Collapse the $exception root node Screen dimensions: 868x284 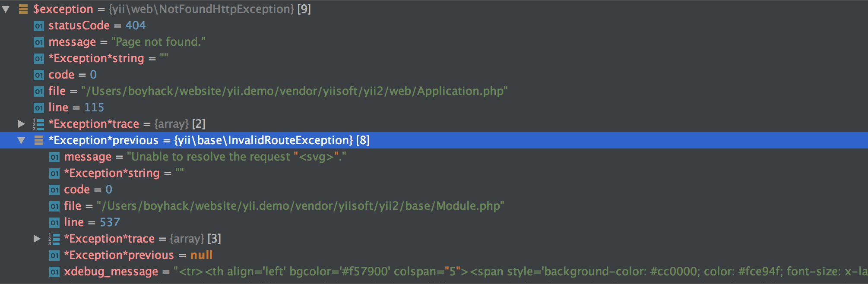6,9
